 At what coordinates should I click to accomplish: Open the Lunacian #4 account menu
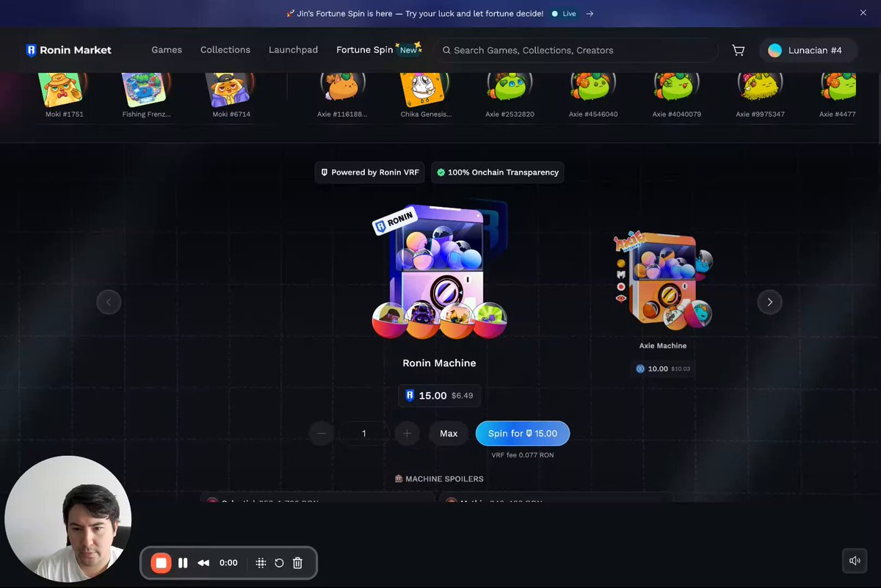pyautogui.click(x=808, y=50)
